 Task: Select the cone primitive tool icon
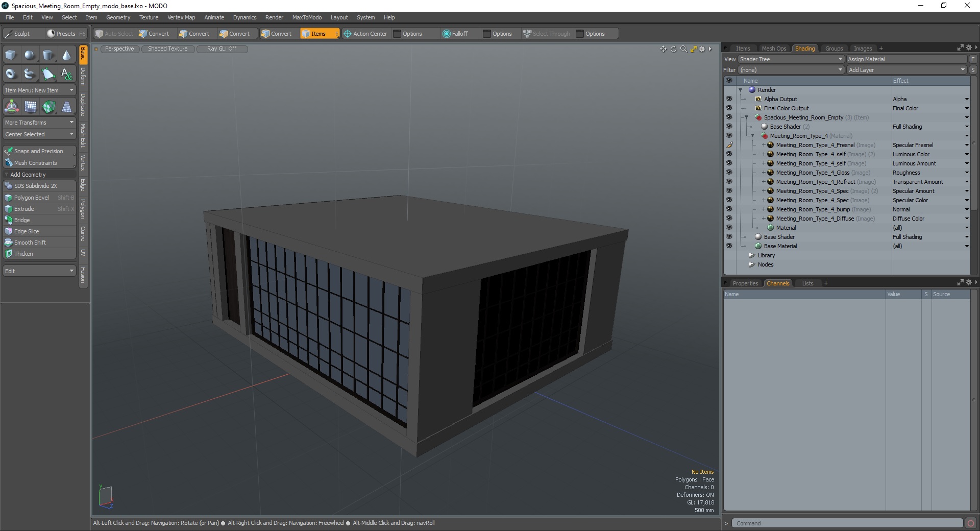66,55
